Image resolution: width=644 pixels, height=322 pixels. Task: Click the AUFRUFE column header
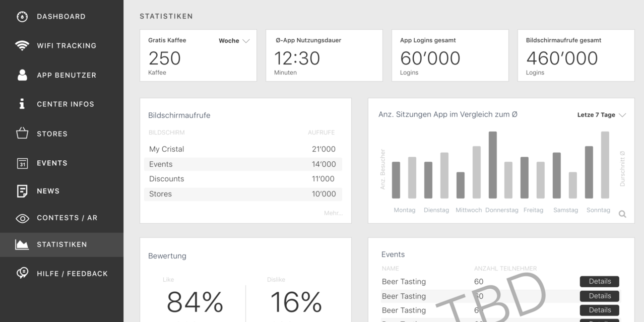(321, 133)
